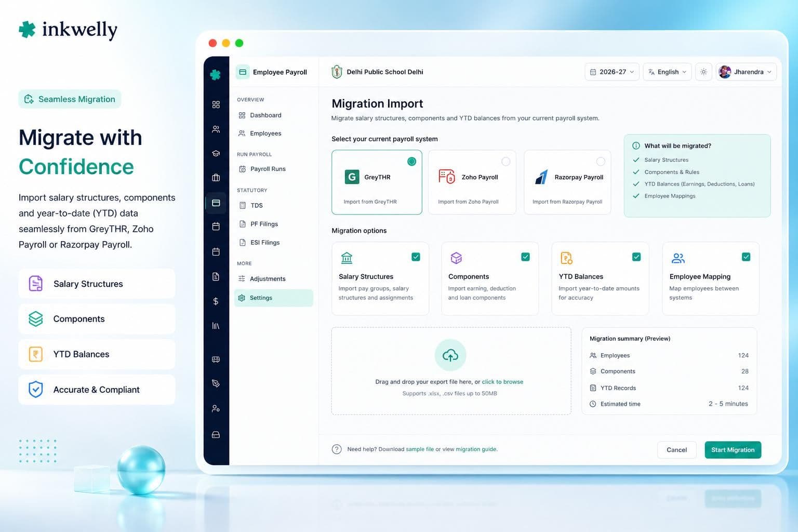The width and height of the screenshot is (798, 532).
Task: Uncheck the Salary Structures migration checkbox
Action: pos(416,257)
